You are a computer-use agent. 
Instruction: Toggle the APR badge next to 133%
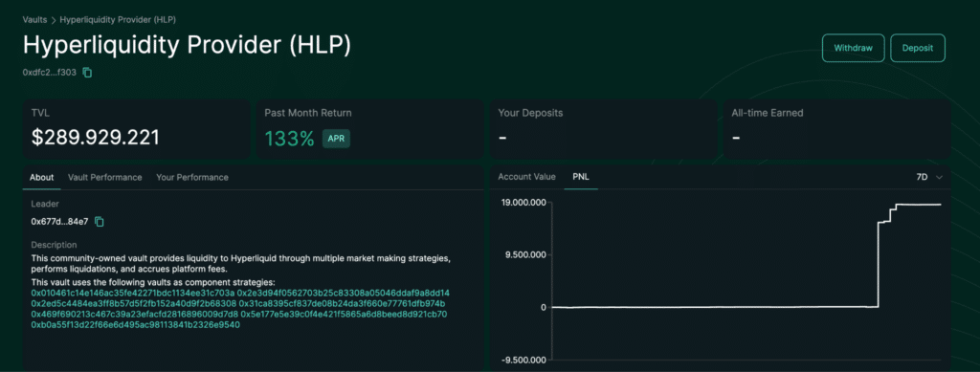336,139
